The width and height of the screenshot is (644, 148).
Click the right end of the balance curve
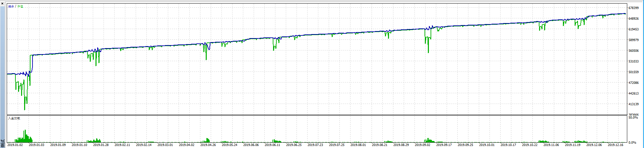pos(625,14)
